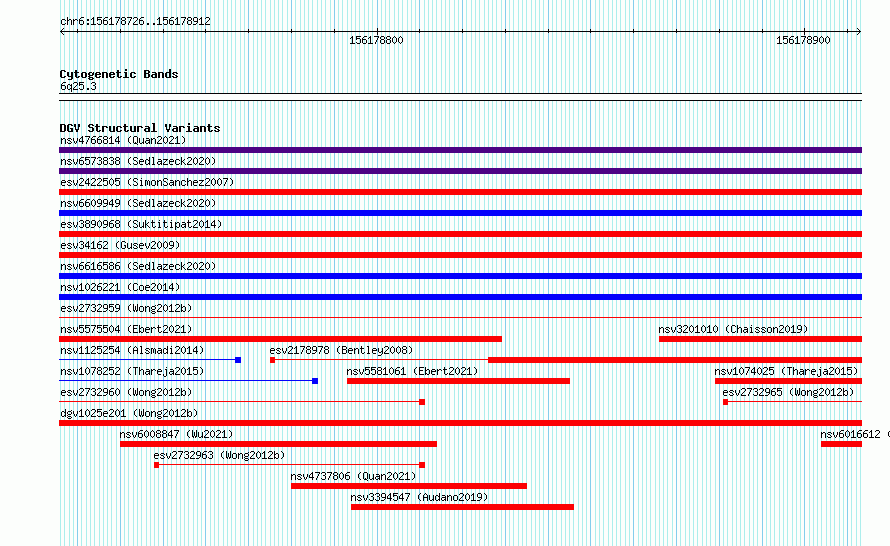This screenshot has width=890, height=546.
Task: Click the esv34162 red bar
Action: [460, 255]
